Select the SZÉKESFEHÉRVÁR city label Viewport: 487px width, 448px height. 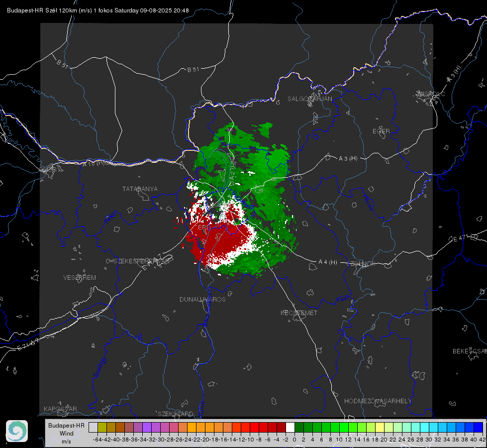click(142, 261)
